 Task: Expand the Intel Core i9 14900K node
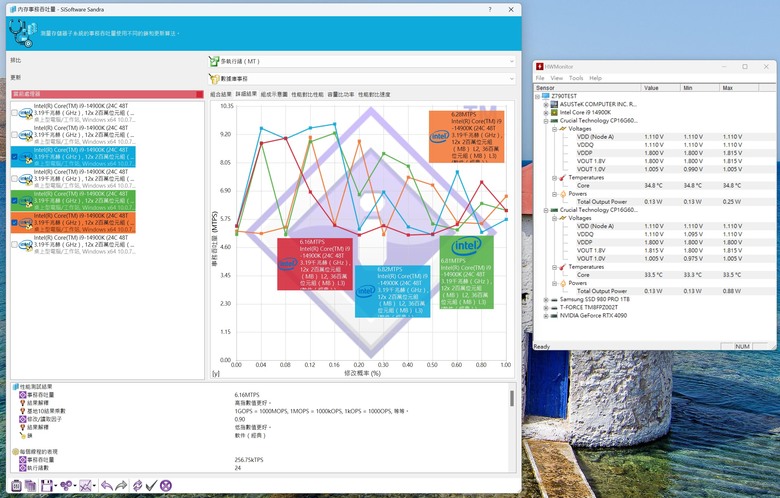pyautogui.click(x=546, y=112)
